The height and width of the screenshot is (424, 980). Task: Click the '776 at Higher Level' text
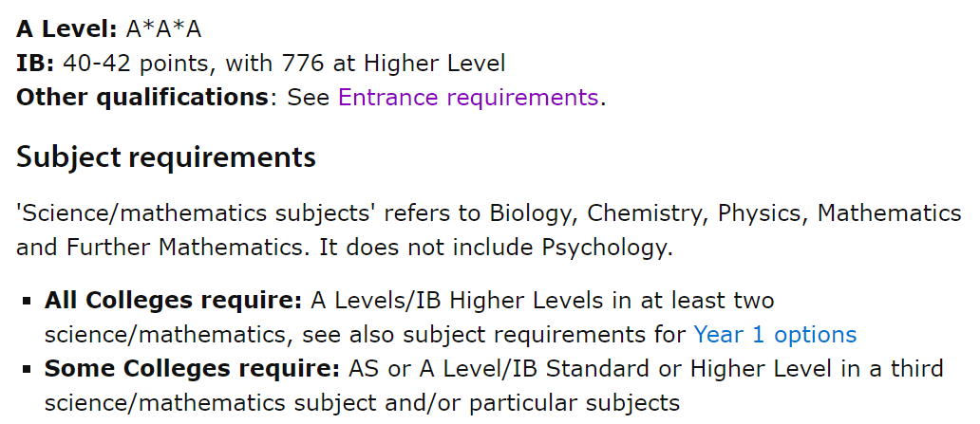[394, 63]
